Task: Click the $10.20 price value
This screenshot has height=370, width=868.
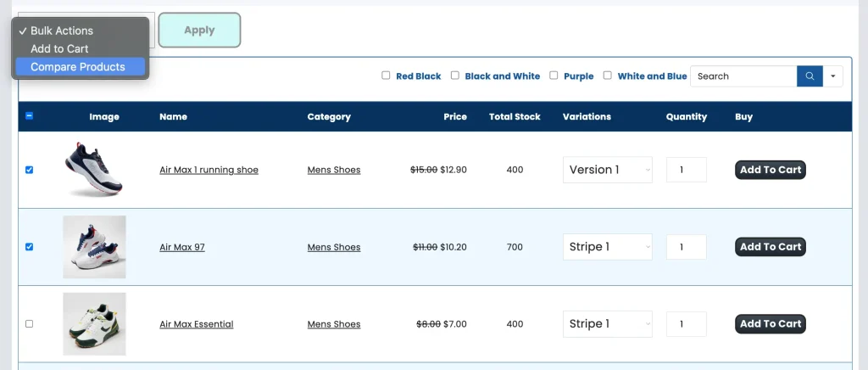Action: point(453,247)
